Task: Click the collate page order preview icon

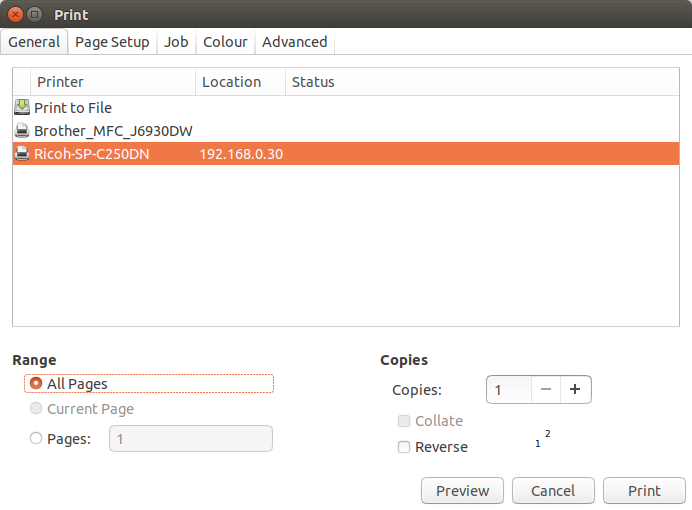Action: (543, 439)
